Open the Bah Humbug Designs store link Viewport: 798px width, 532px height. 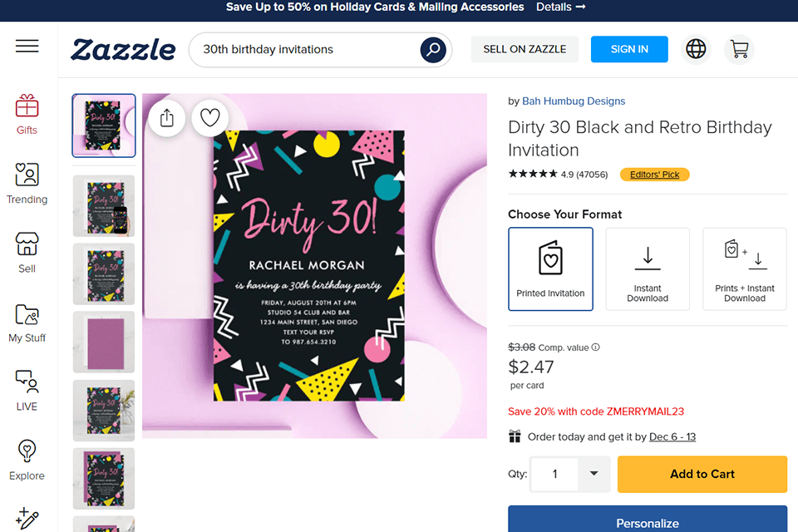574,101
